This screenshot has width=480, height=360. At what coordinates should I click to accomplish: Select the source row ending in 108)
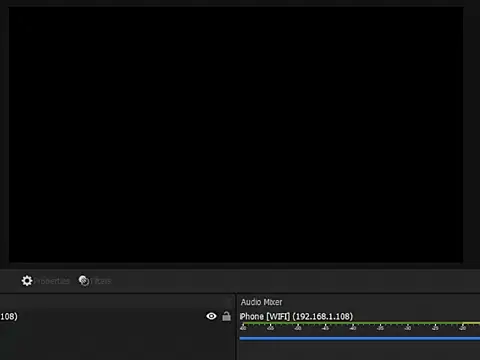tap(117, 316)
